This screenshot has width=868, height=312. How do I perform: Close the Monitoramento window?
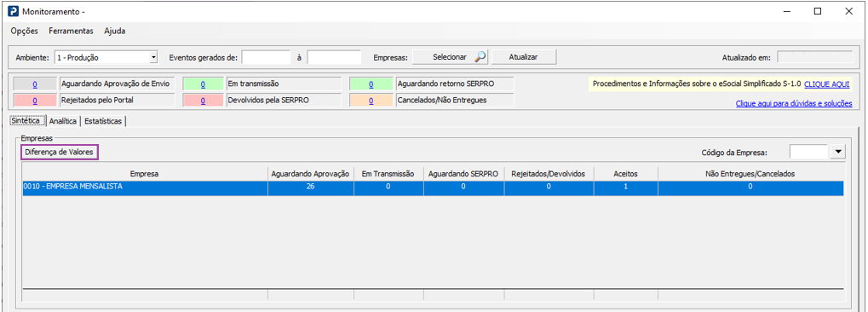point(848,11)
